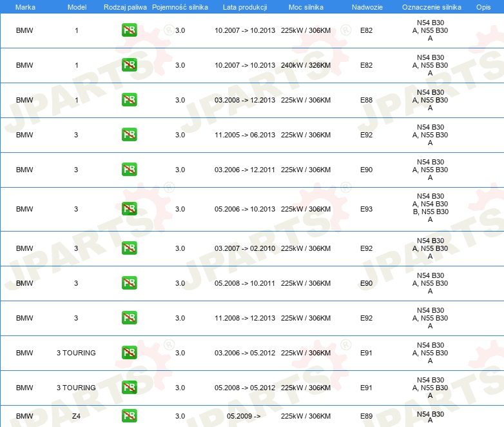Click the 3 TOURING cell in the 05.2008 row
Viewport: 504px width, 427px height.
tap(76, 388)
